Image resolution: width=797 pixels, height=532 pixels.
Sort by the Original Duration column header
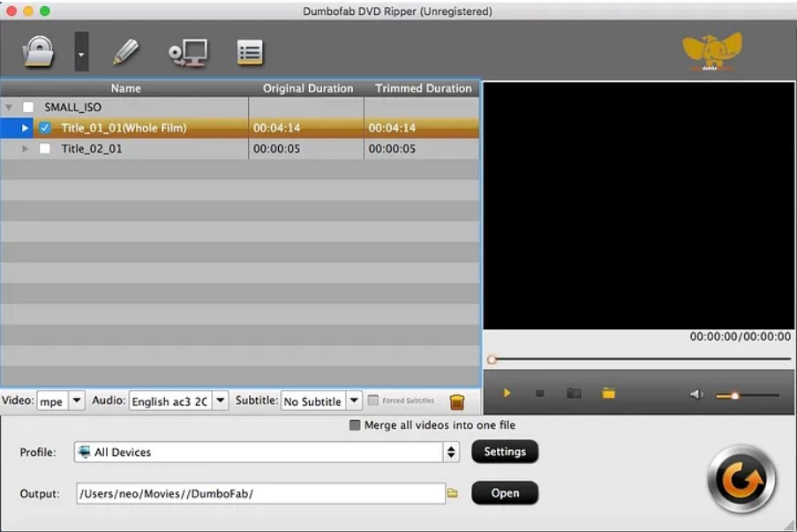(x=305, y=88)
